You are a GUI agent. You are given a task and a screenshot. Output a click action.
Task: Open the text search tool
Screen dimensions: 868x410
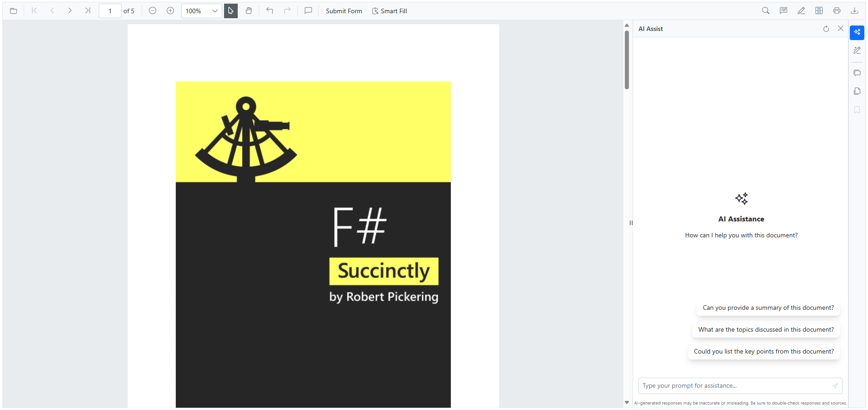tap(766, 10)
